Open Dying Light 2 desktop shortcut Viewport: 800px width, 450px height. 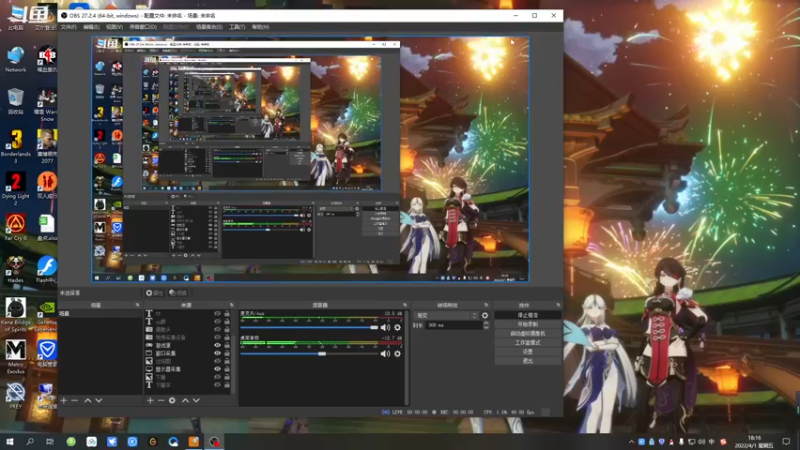[x=16, y=189]
